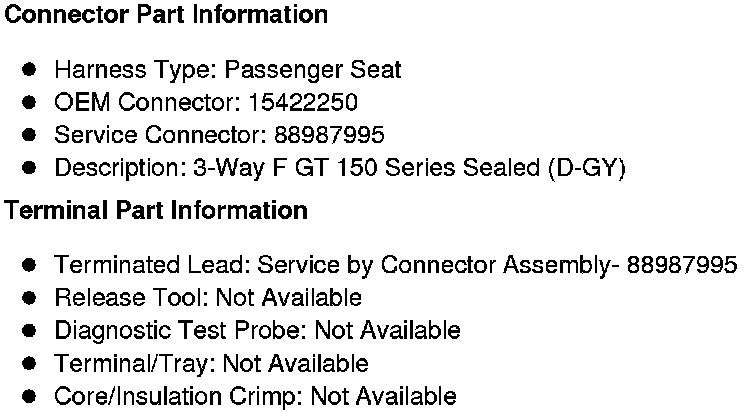This screenshot has width=752, height=416.
Task: Click the bullet beside Service Connector
Action: (30, 135)
